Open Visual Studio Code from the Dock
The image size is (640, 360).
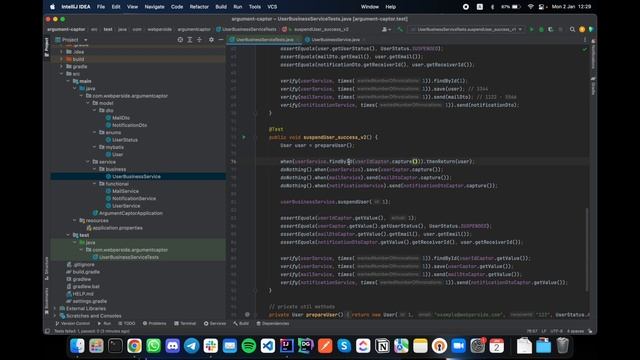(268, 346)
